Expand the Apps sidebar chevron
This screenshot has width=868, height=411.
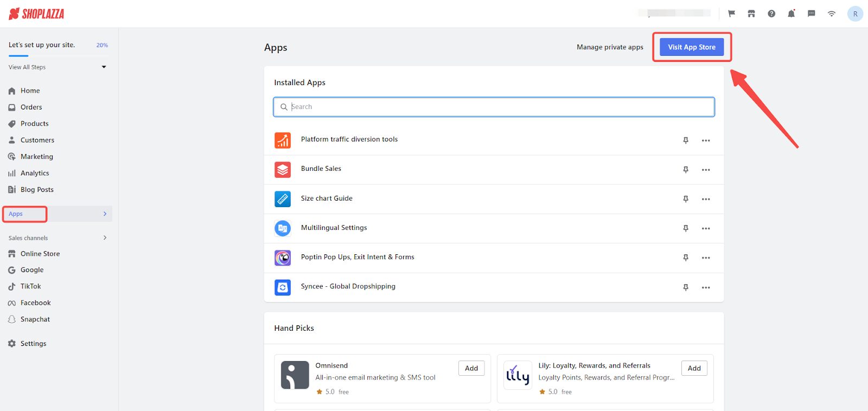pyautogui.click(x=105, y=214)
